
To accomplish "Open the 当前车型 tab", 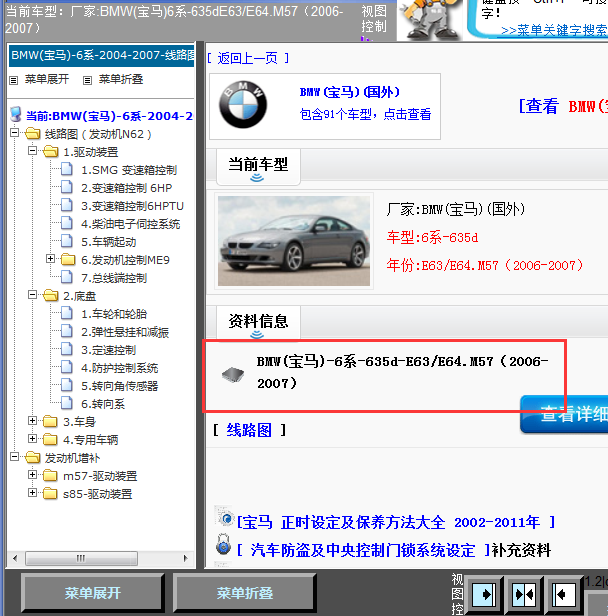I will pyautogui.click(x=258, y=167).
